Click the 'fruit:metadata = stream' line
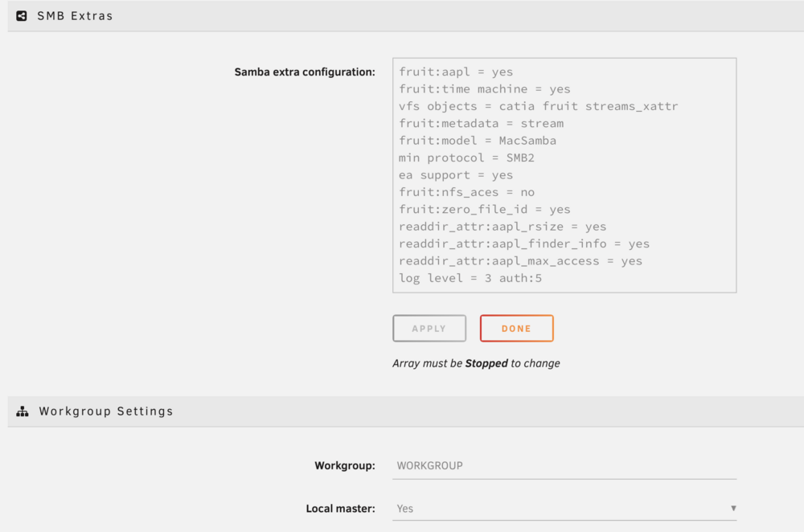This screenshot has height=532, width=804. pos(481,123)
